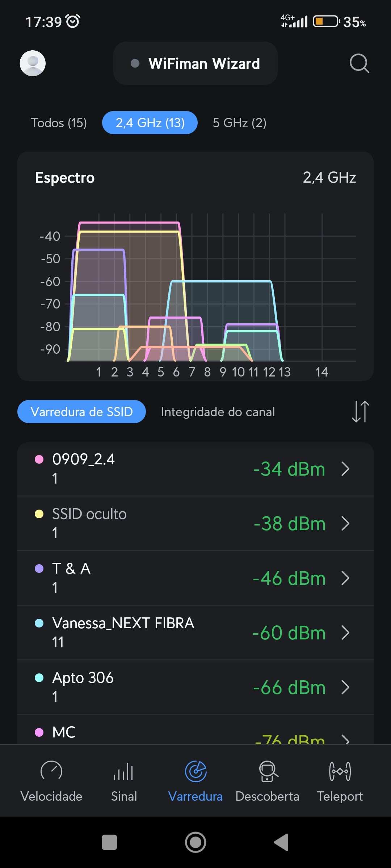391x868 pixels.
Task: Open Vanessa_NEXT FIBRA details chevron
Action: 345,633
